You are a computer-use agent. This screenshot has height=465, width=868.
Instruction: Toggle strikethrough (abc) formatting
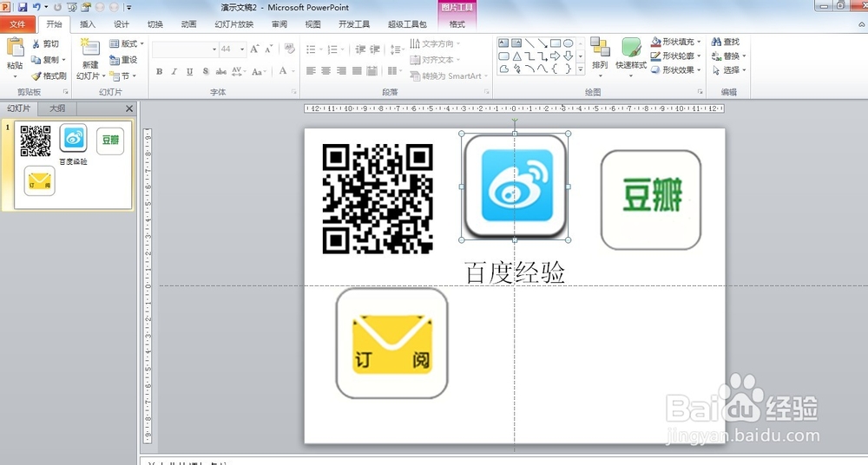click(x=220, y=71)
